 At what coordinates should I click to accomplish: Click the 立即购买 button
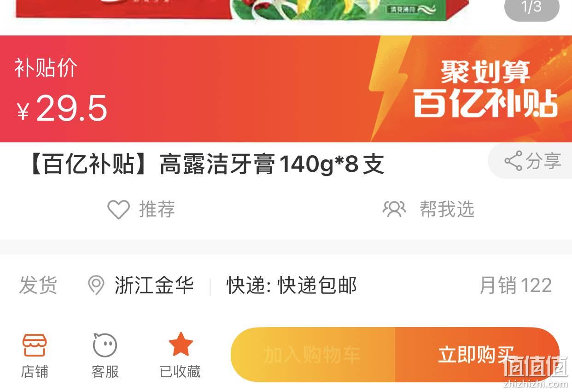point(477,355)
